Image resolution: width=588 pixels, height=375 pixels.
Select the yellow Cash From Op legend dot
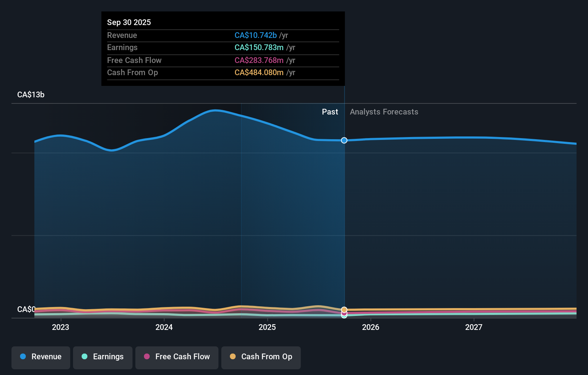pos(233,357)
